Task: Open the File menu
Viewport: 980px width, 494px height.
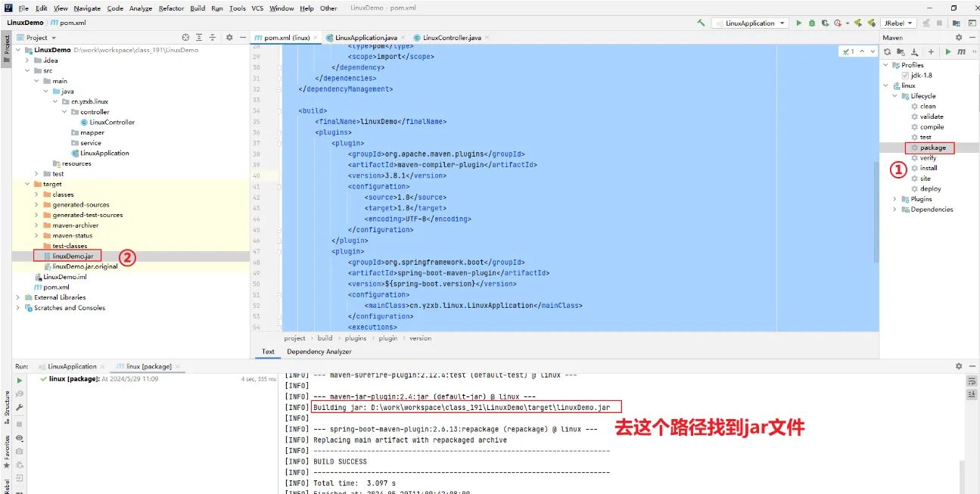Action: pos(23,8)
